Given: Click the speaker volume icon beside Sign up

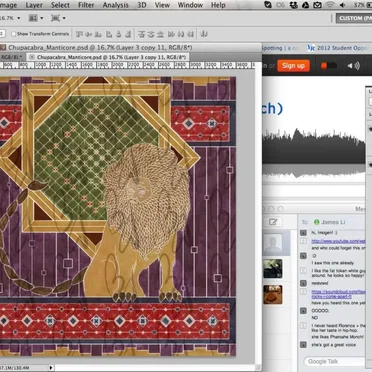Looking at the screenshot, I should pyautogui.click(x=353, y=66).
